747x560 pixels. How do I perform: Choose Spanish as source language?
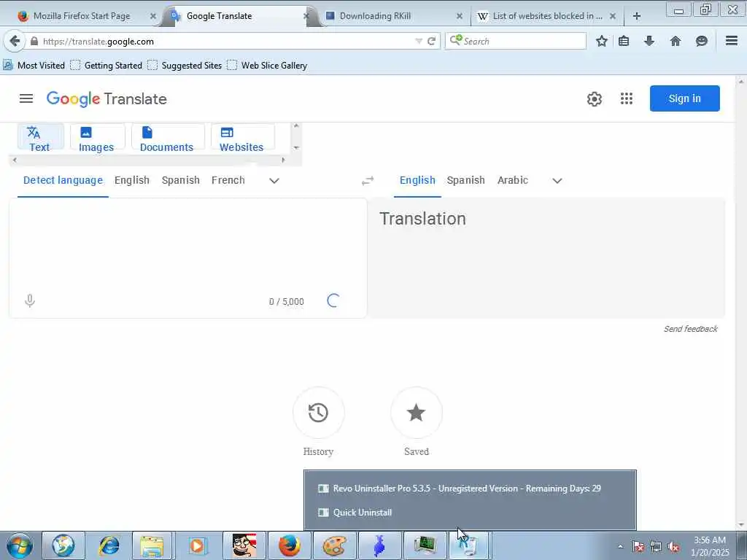pyautogui.click(x=181, y=181)
